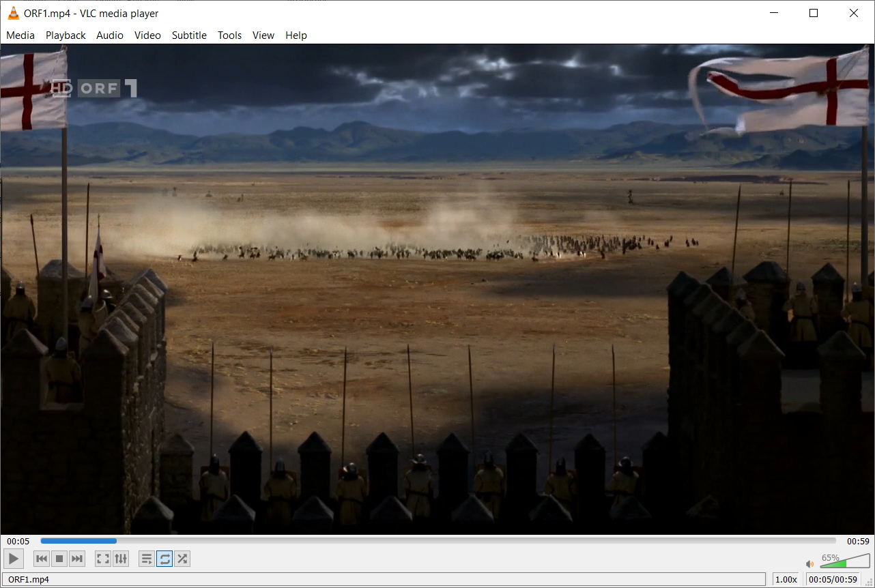The image size is (875, 588).
Task: Click the total duration label 00:59
Action: (858, 541)
